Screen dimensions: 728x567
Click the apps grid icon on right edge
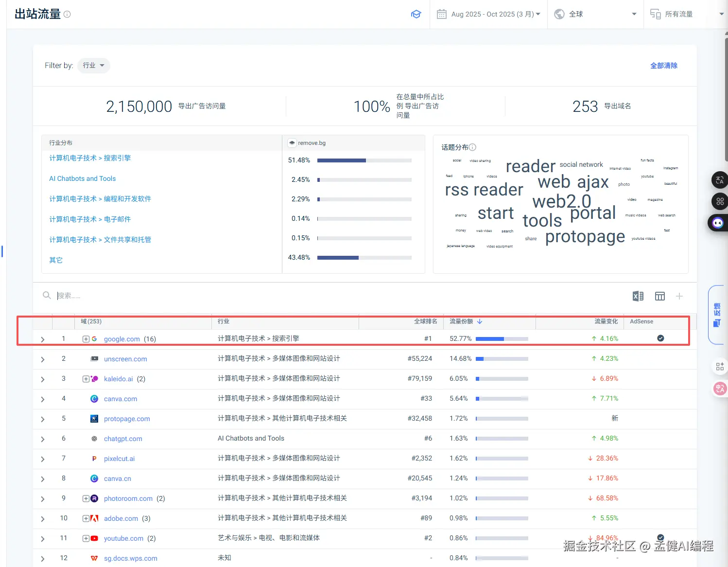click(x=720, y=367)
